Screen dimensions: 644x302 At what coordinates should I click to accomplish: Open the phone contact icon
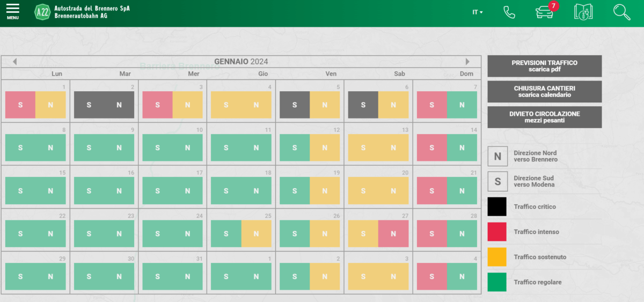coord(509,12)
